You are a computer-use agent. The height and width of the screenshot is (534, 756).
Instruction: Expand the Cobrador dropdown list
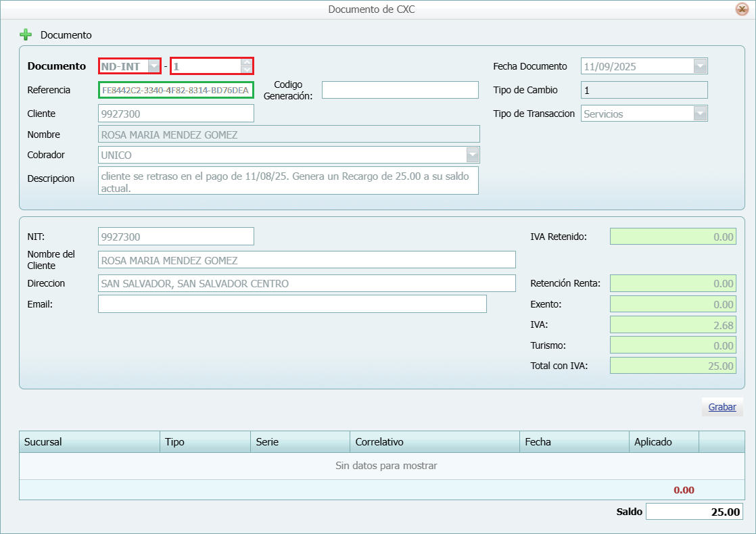click(472, 155)
